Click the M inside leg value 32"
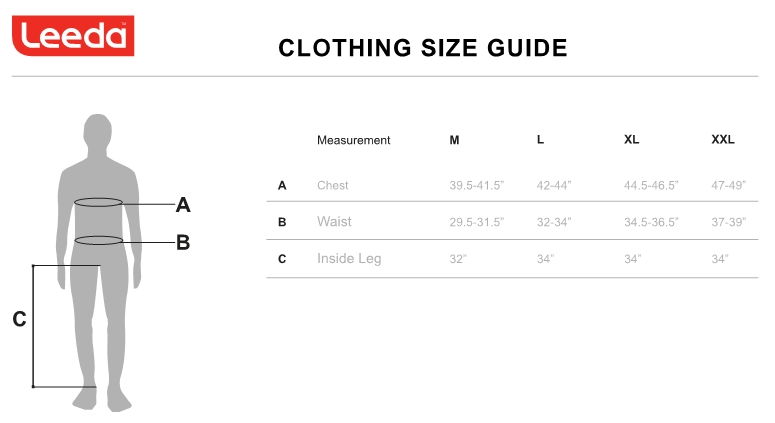Image resolution: width=775 pixels, height=423 pixels. [460, 259]
